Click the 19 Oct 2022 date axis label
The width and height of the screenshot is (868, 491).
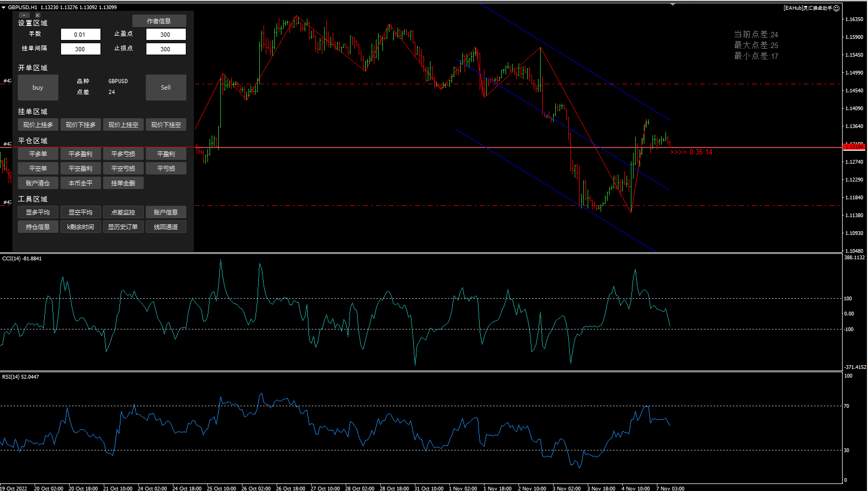click(14, 488)
